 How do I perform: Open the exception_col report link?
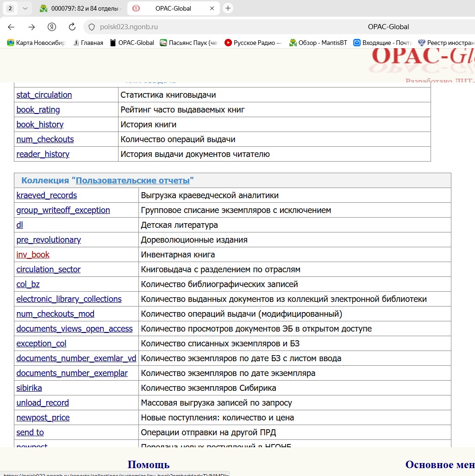click(x=41, y=344)
